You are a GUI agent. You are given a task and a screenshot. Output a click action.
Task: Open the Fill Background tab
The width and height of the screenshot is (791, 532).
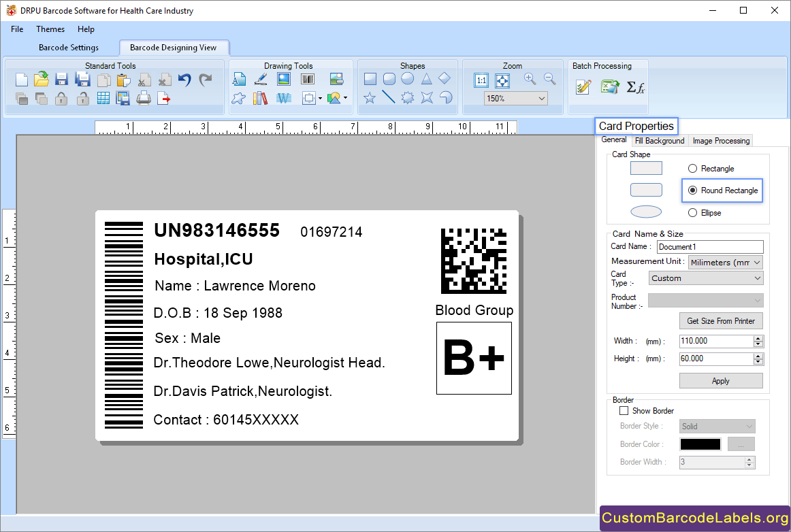click(x=660, y=141)
